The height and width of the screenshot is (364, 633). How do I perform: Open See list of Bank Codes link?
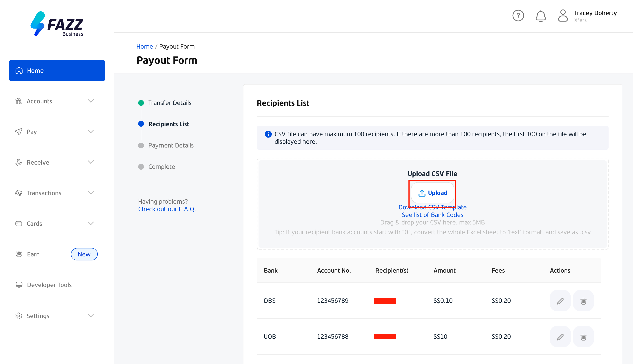(x=432, y=215)
